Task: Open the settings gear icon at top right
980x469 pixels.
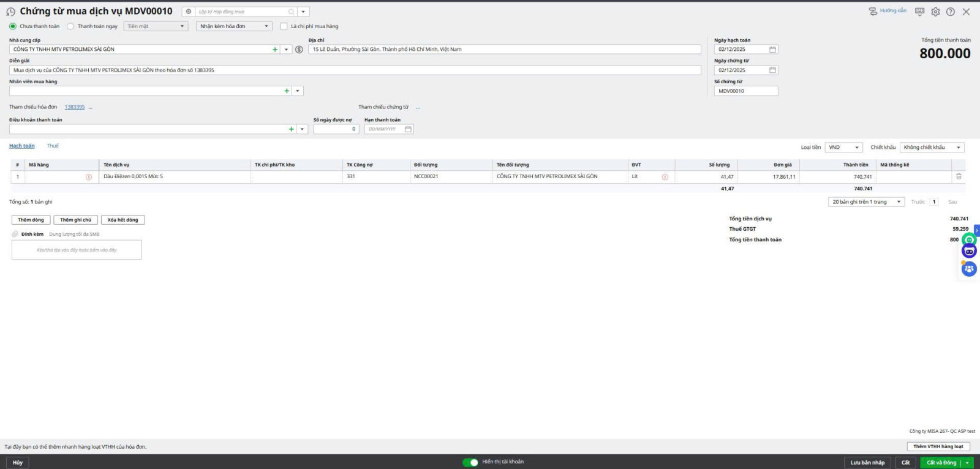Action: (935, 12)
